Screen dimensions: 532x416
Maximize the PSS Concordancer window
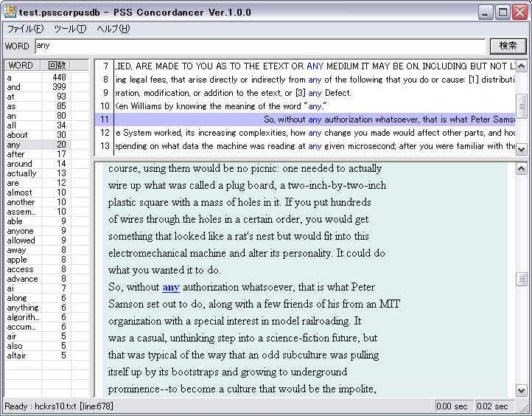click(503, 13)
